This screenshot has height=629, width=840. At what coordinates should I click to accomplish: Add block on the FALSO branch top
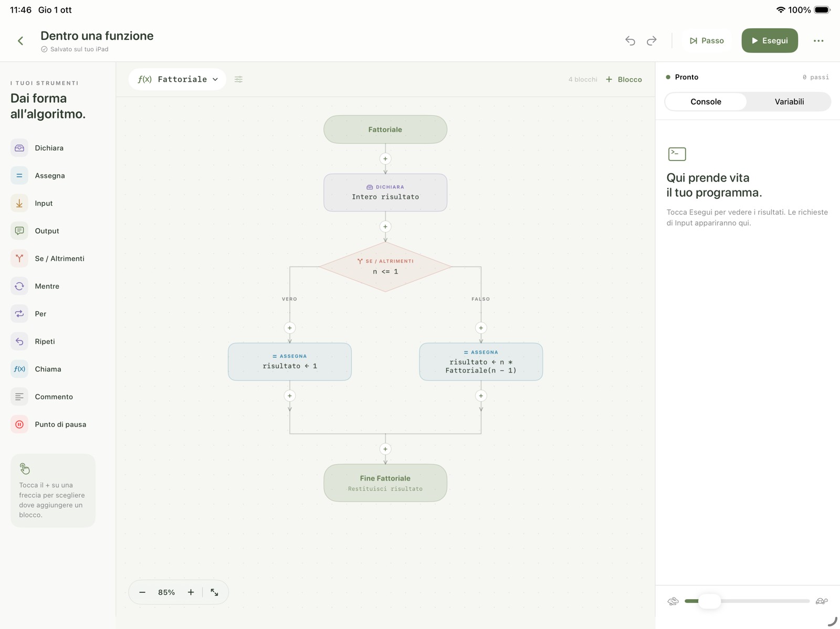tap(481, 328)
